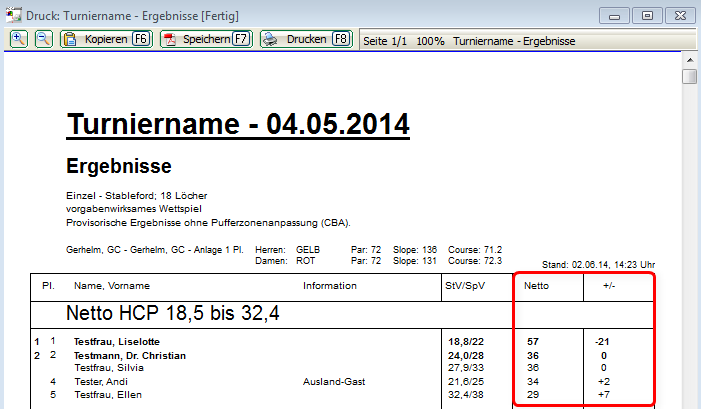Close the print preview window
The image size is (701, 409).
679,15
